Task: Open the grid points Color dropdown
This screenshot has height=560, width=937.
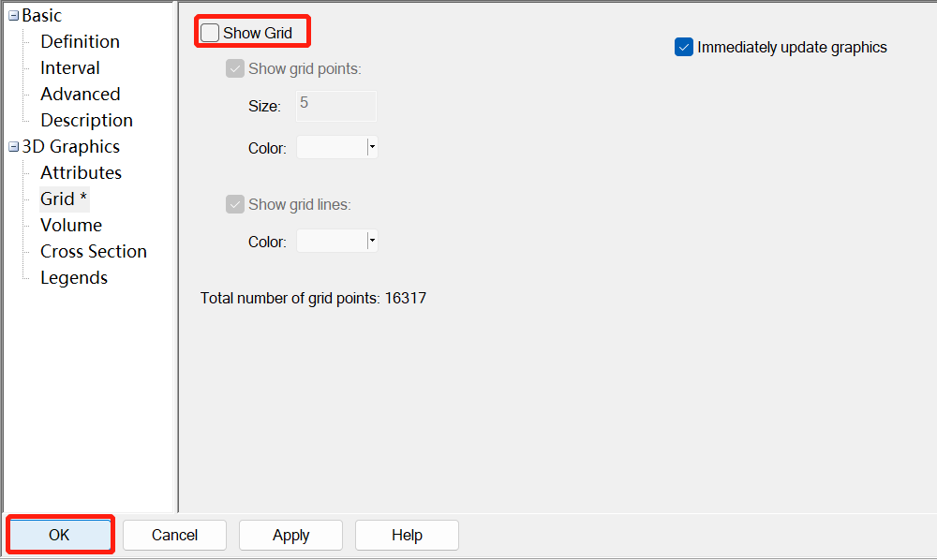Action: (x=371, y=147)
